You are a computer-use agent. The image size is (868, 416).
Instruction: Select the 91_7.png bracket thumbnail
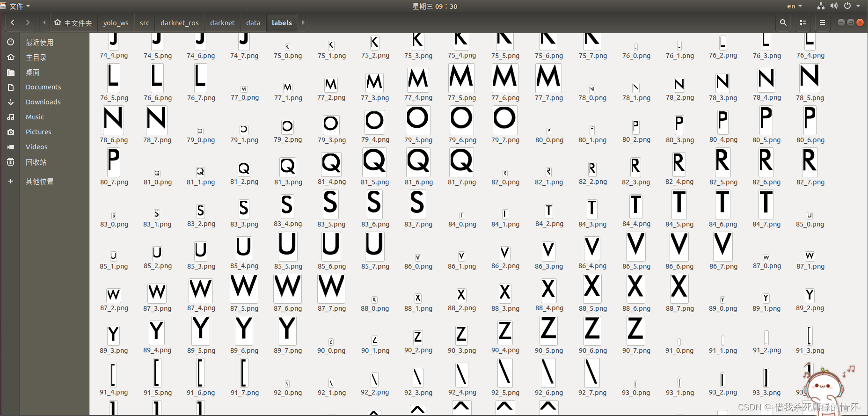tap(244, 372)
